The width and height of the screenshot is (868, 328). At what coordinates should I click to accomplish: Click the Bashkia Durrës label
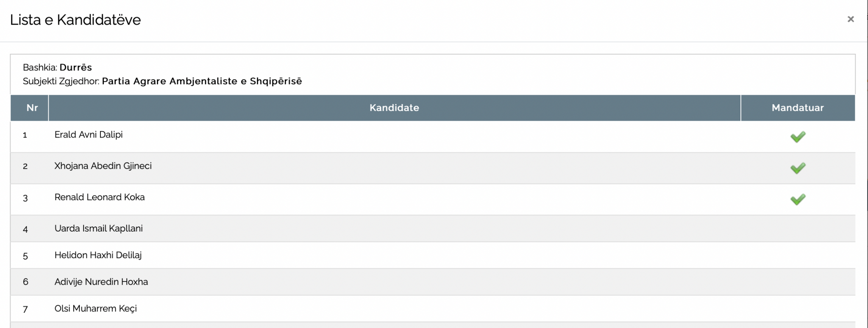[57, 67]
